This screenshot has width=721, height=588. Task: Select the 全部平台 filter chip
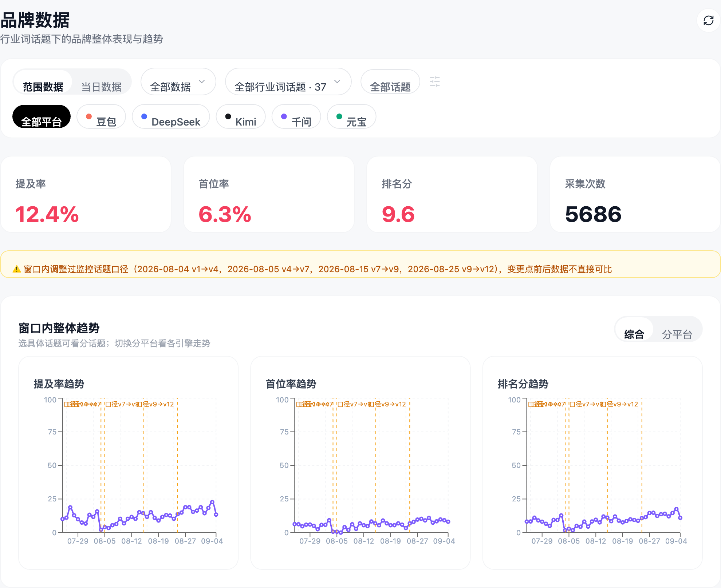[x=41, y=117]
